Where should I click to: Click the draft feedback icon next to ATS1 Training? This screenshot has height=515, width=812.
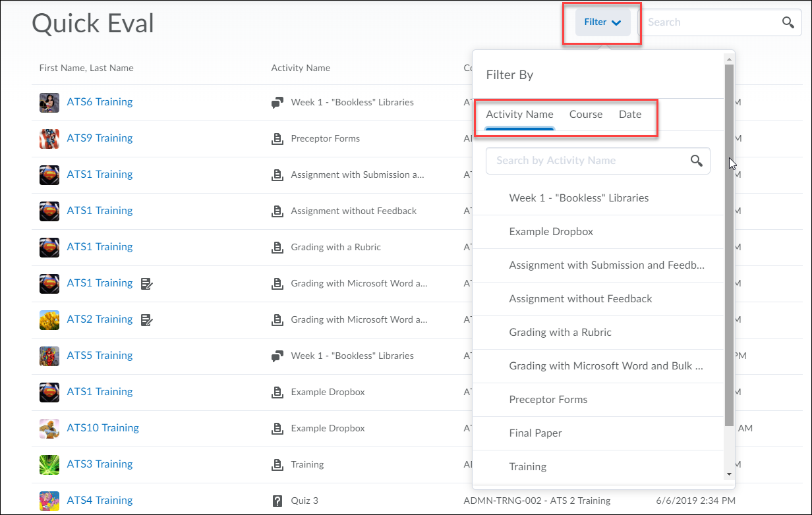pyautogui.click(x=146, y=283)
